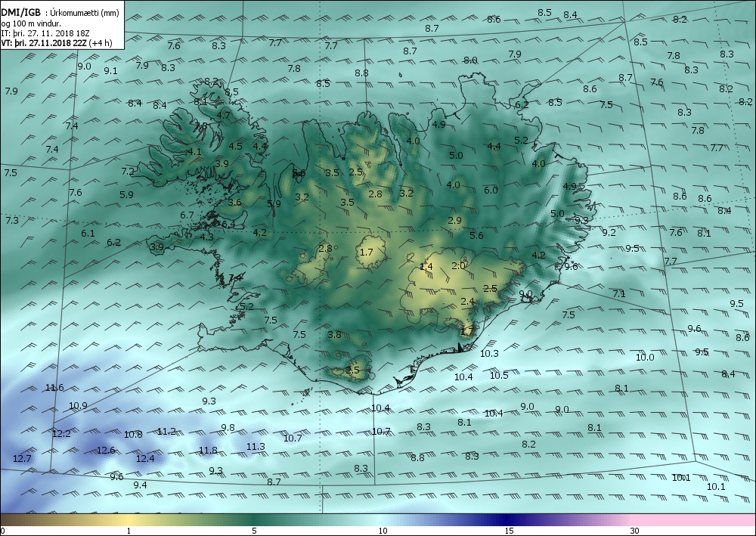
Task: Select the 3.8 value label
Action: [x=334, y=334]
